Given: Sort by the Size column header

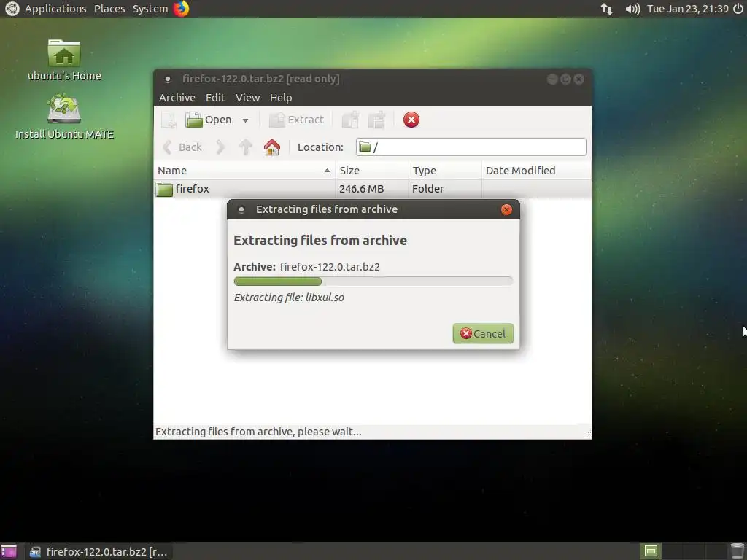Looking at the screenshot, I should [x=372, y=171].
